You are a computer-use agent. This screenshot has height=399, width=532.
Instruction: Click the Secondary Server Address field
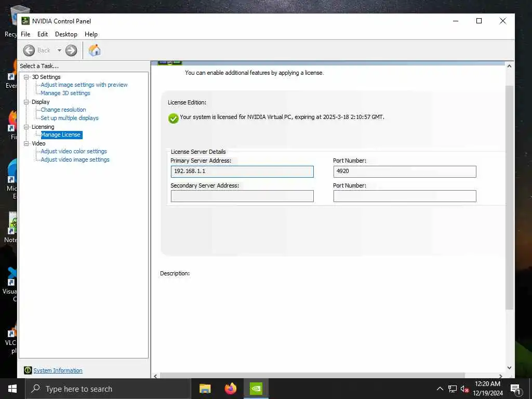pos(242,196)
